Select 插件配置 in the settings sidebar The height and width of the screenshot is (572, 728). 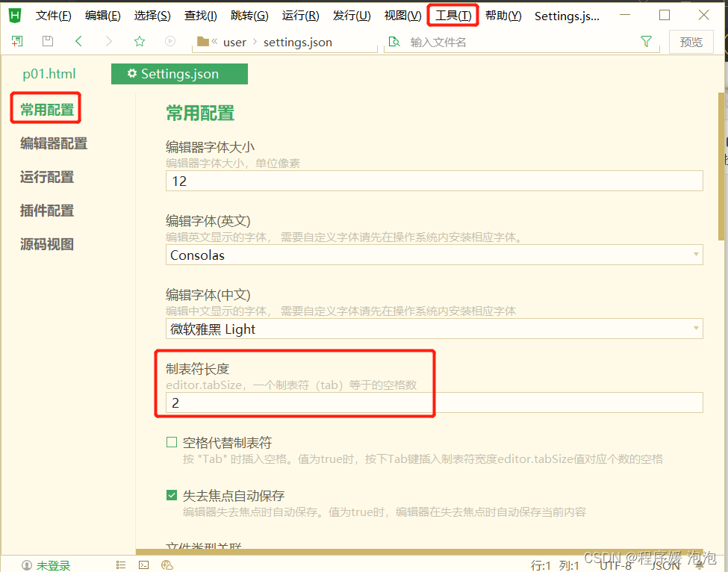click(47, 211)
